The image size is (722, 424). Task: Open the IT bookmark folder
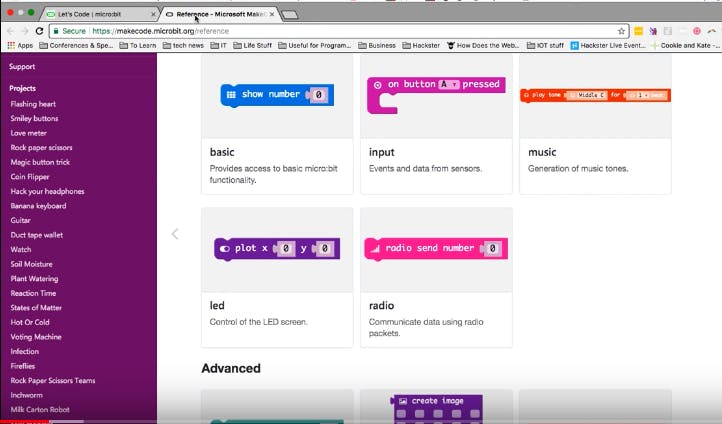click(219, 45)
